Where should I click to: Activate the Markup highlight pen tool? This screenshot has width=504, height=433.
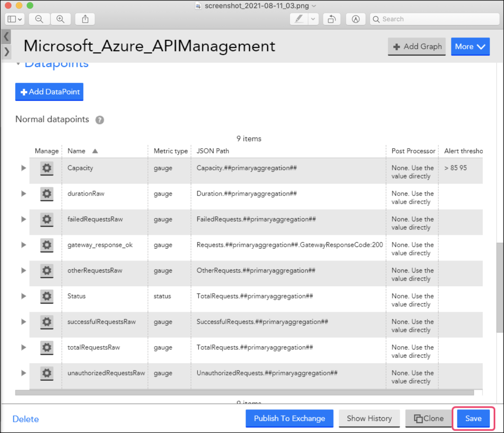pyautogui.click(x=299, y=19)
